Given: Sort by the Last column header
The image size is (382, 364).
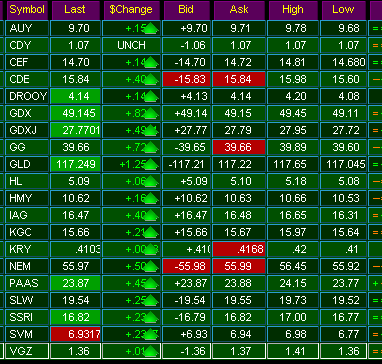Looking at the screenshot, I should [x=75, y=10].
